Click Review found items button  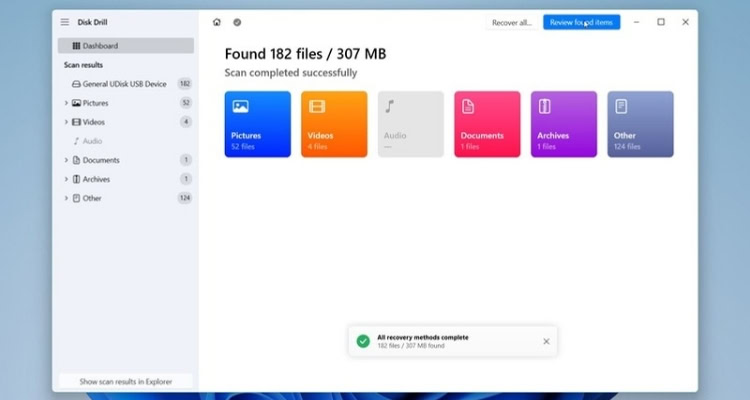582,22
